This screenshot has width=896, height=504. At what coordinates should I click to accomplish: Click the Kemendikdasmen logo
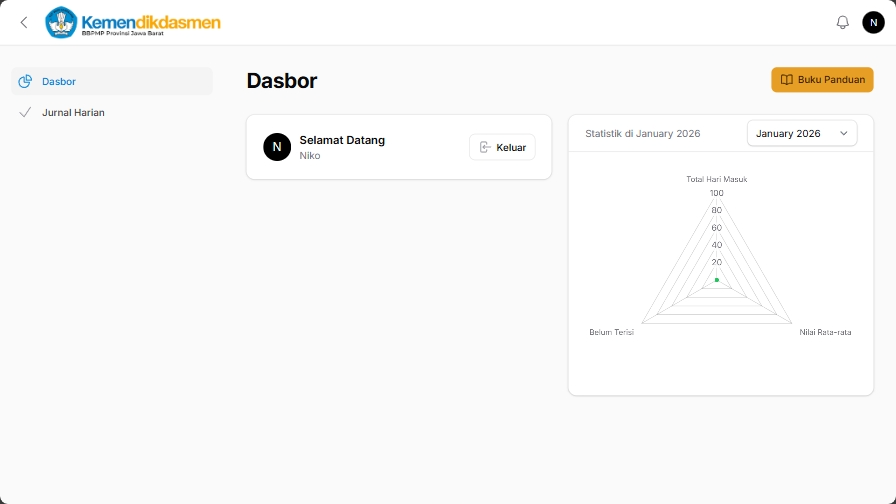(x=133, y=22)
